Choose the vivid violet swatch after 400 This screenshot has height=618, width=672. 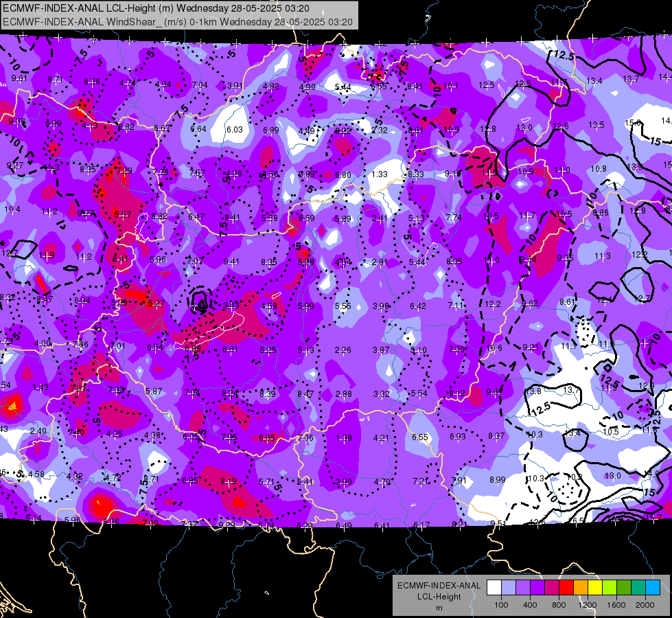pos(537,587)
